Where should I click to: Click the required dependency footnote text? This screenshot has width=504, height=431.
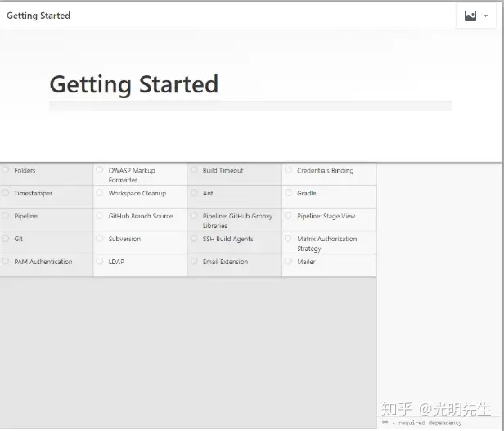421,423
